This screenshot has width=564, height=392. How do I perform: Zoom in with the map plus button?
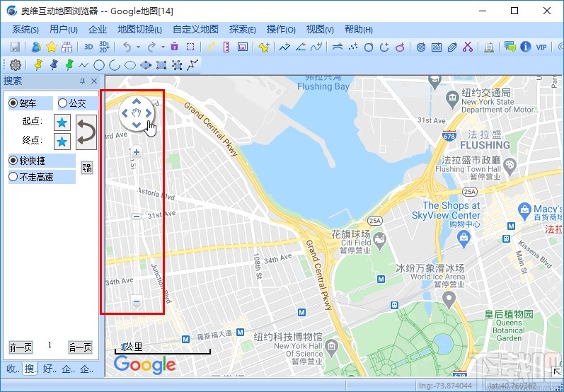(x=137, y=152)
